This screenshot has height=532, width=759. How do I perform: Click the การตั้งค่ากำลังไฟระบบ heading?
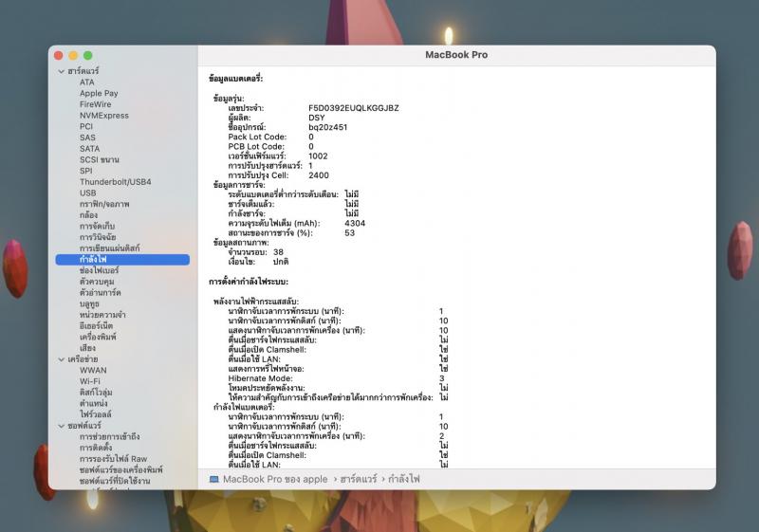tap(249, 282)
